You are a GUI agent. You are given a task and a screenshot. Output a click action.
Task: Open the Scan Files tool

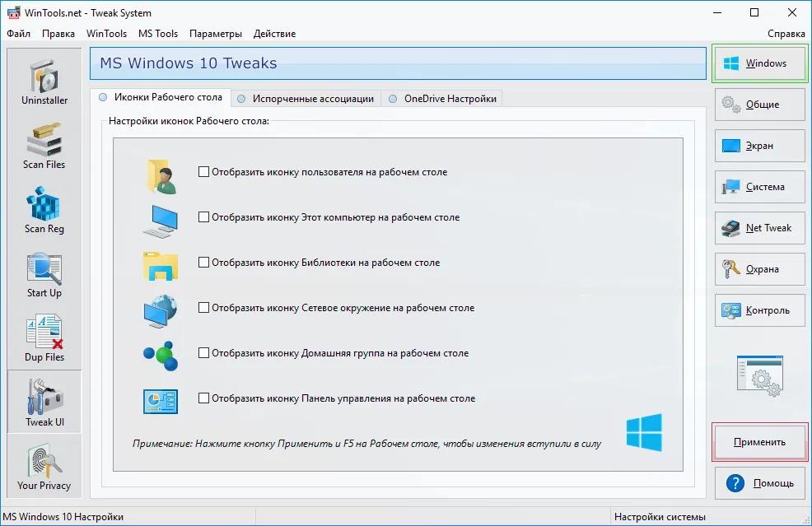tap(44, 145)
